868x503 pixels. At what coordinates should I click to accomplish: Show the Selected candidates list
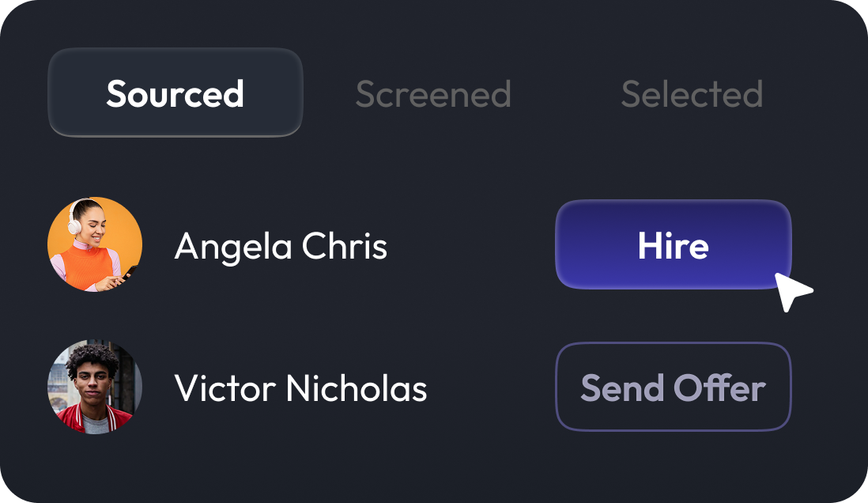pos(692,94)
